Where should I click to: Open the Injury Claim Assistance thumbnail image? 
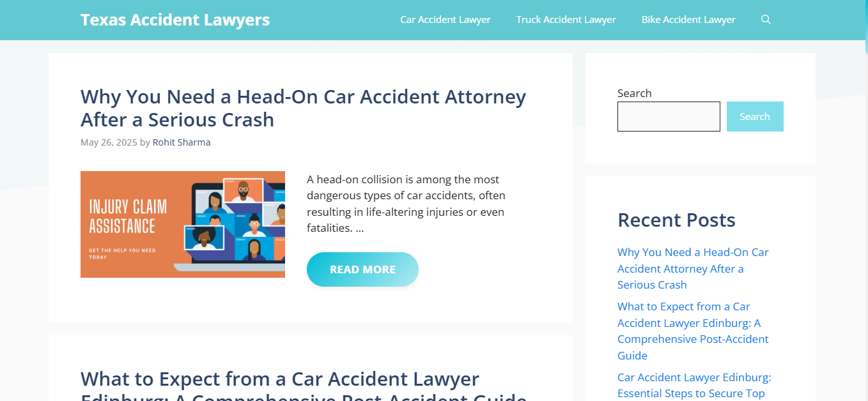[183, 224]
